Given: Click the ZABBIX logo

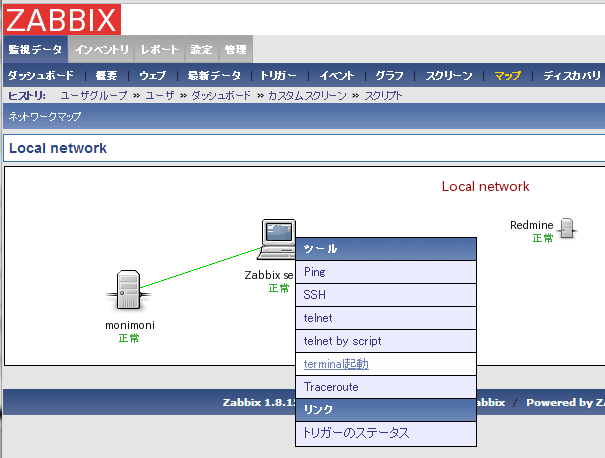Looking at the screenshot, I should point(62,20).
